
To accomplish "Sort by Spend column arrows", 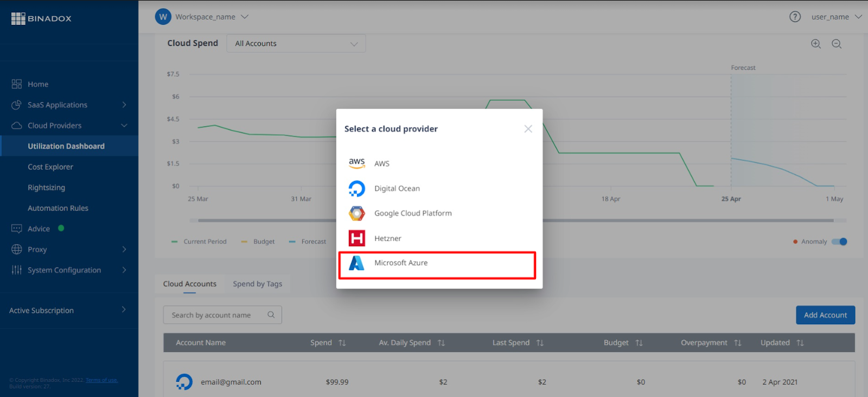I will pos(342,343).
